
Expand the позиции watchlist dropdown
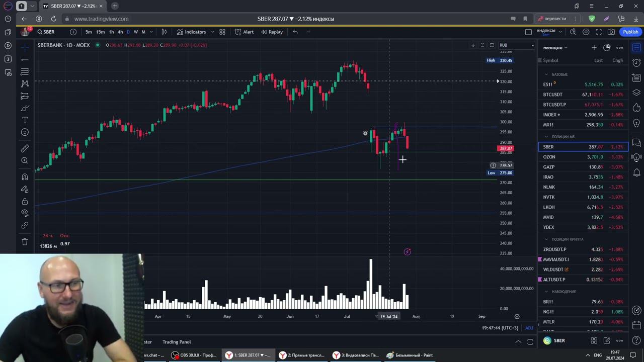(x=555, y=48)
